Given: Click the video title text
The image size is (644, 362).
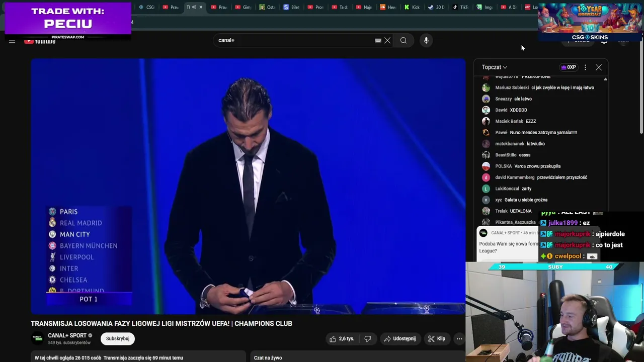Looking at the screenshot, I should coord(162,323).
